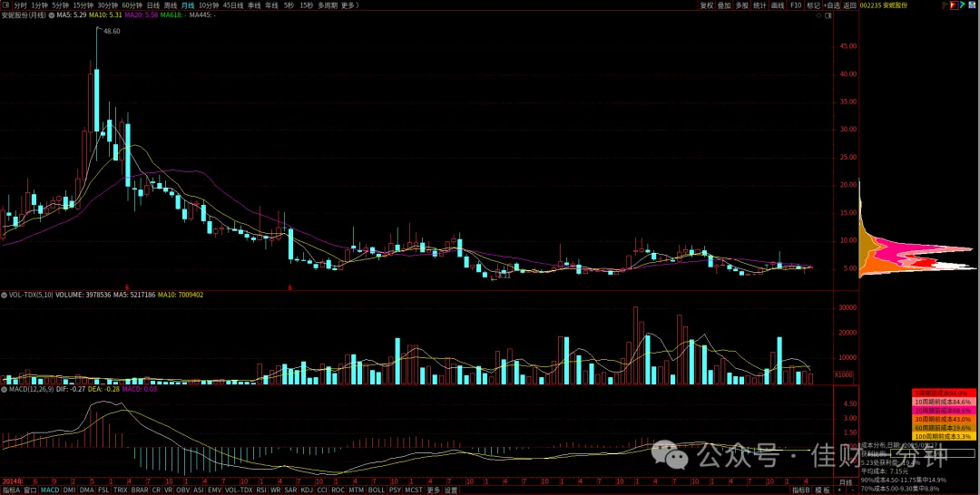Select the 30分钟 period

(107, 5)
